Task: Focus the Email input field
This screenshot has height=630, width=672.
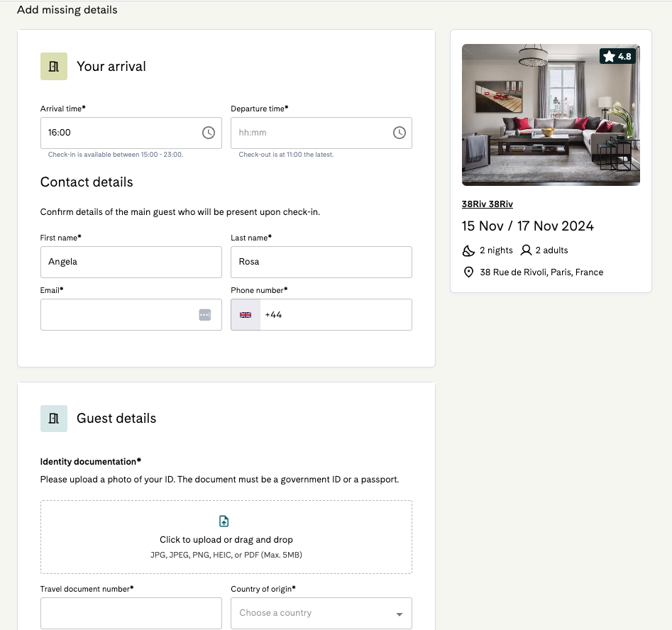Action: (131, 314)
